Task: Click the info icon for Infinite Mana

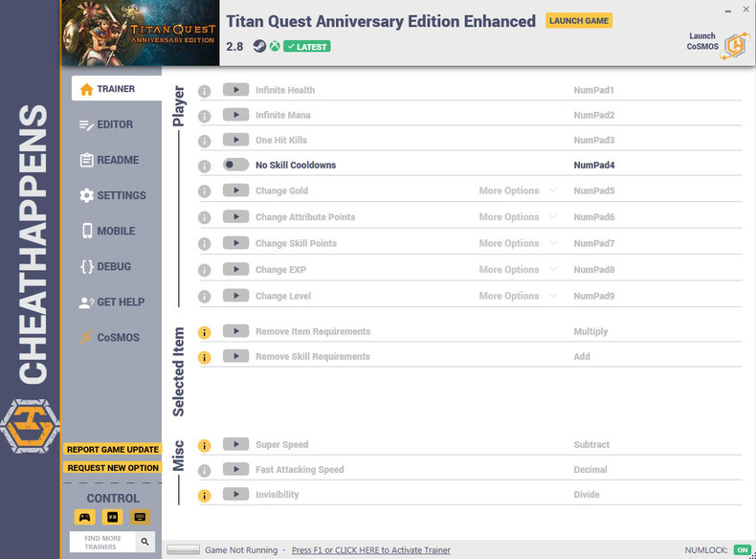Action: coord(205,116)
